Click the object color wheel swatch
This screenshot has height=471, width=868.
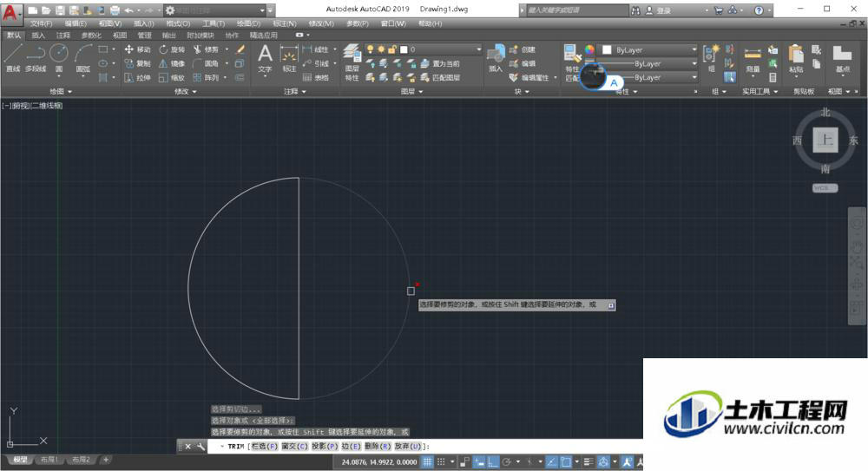(x=589, y=49)
